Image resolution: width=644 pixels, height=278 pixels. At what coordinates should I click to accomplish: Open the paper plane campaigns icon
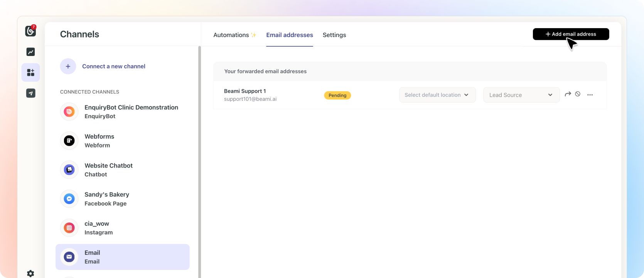[x=30, y=93]
